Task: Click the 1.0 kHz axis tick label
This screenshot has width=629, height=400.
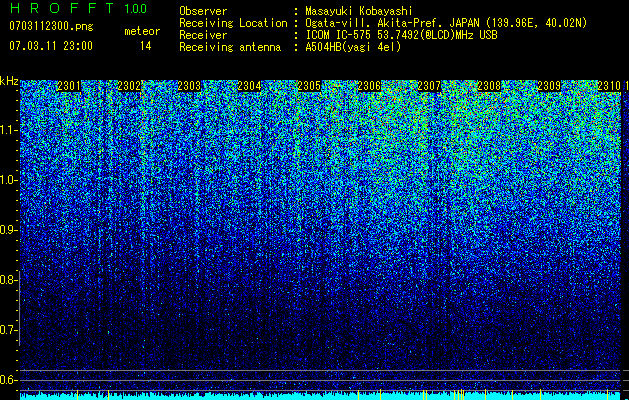Action: [x=8, y=180]
